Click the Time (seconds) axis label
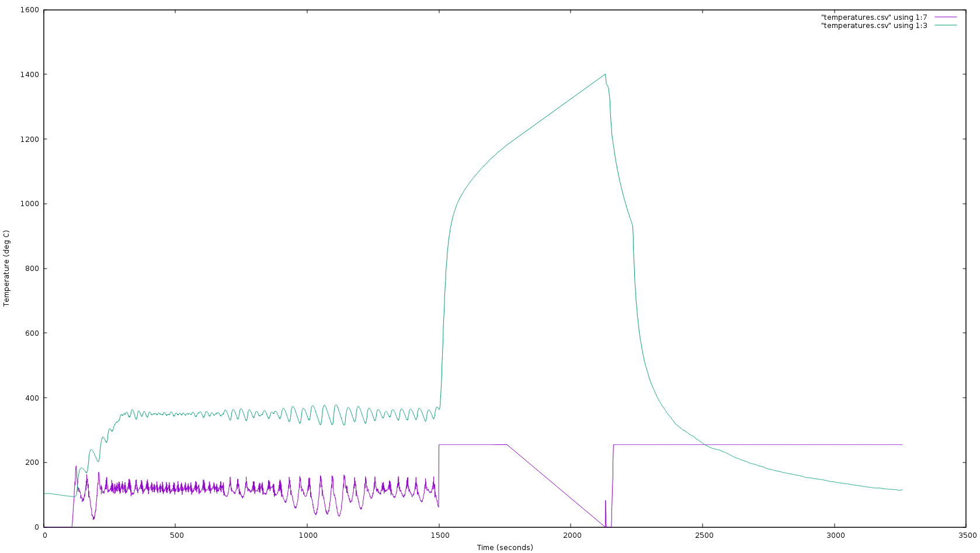980x553 pixels. tap(505, 548)
